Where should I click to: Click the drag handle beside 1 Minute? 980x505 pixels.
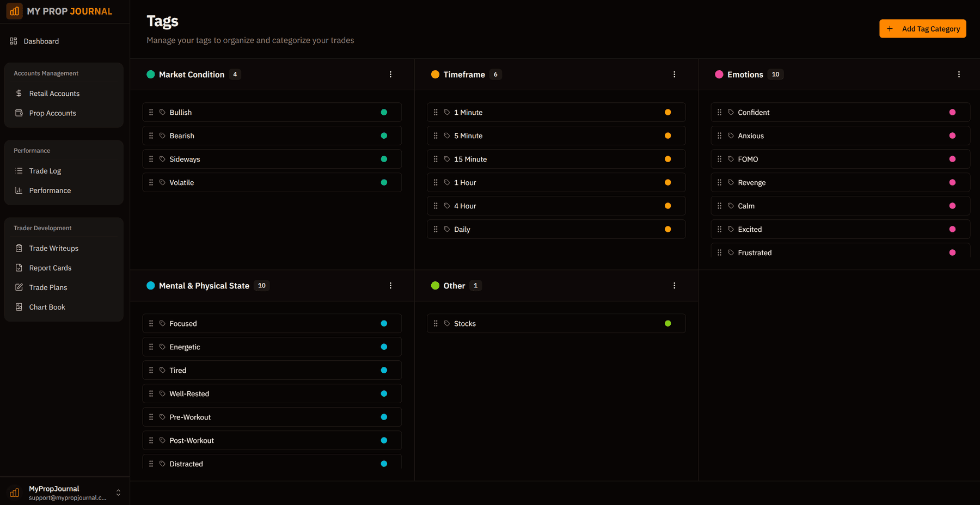click(436, 112)
